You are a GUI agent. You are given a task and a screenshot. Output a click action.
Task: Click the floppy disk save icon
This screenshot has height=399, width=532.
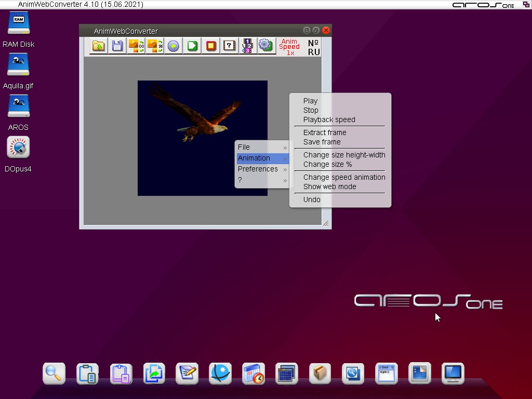[x=117, y=46]
